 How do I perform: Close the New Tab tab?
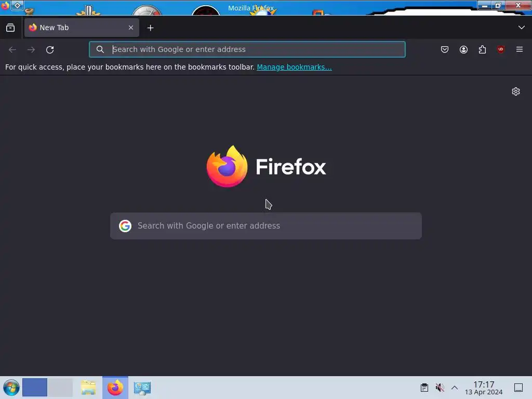pyautogui.click(x=131, y=28)
